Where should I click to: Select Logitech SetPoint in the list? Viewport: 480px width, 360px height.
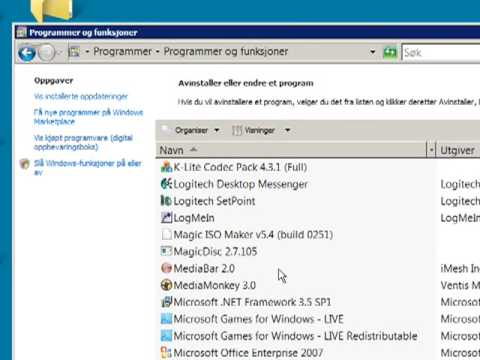point(214,201)
